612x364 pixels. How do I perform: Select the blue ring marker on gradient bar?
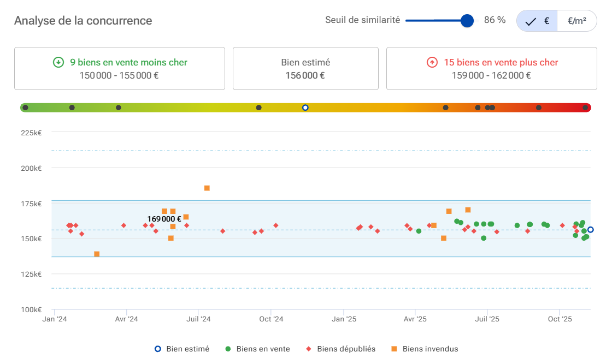pyautogui.click(x=305, y=108)
